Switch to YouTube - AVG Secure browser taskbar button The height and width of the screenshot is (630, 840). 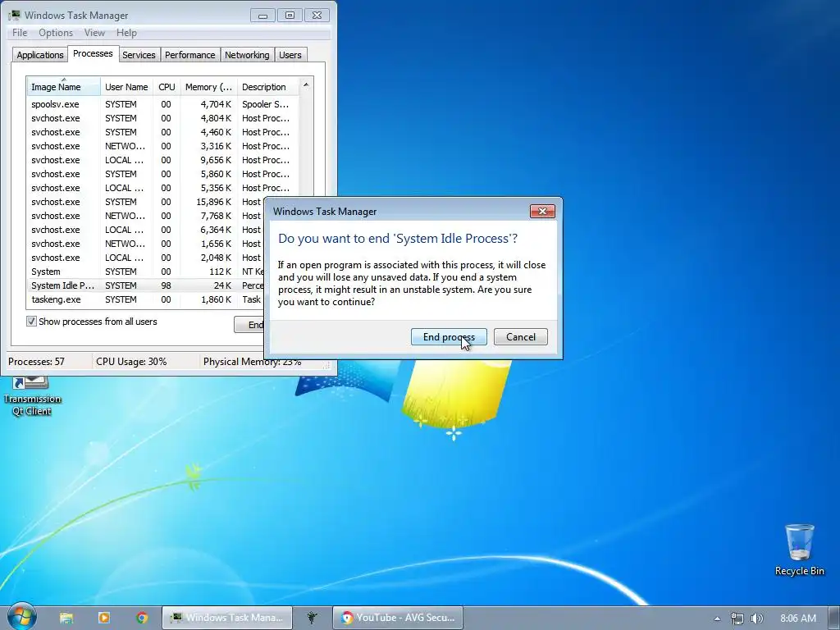[398, 618]
